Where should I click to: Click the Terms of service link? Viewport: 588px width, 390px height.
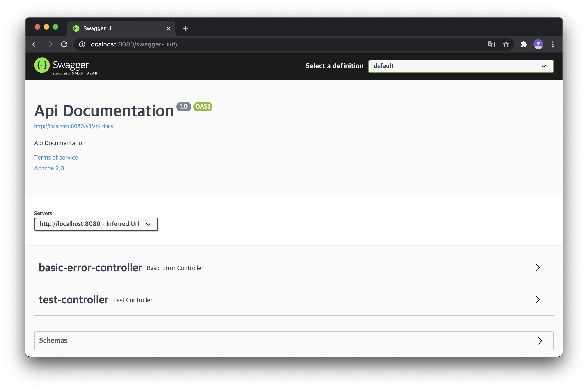click(x=56, y=158)
